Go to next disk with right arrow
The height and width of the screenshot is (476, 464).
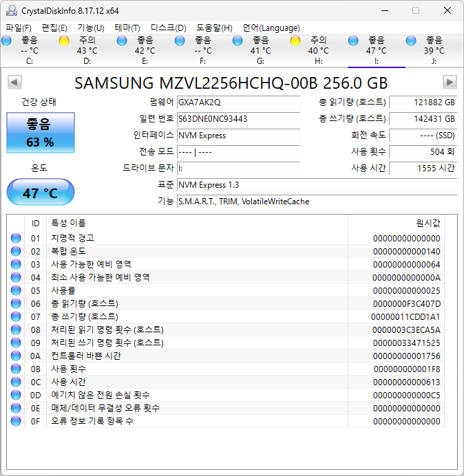450,82
